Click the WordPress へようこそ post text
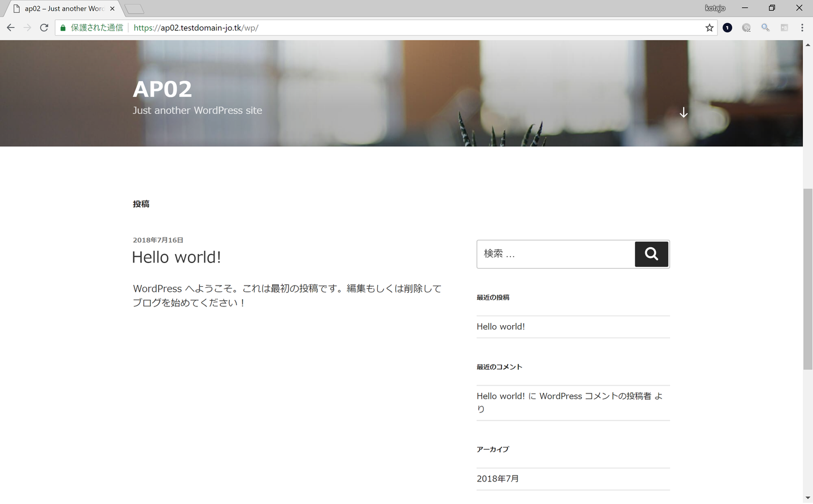The height and width of the screenshot is (504, 813). point(287,296)
